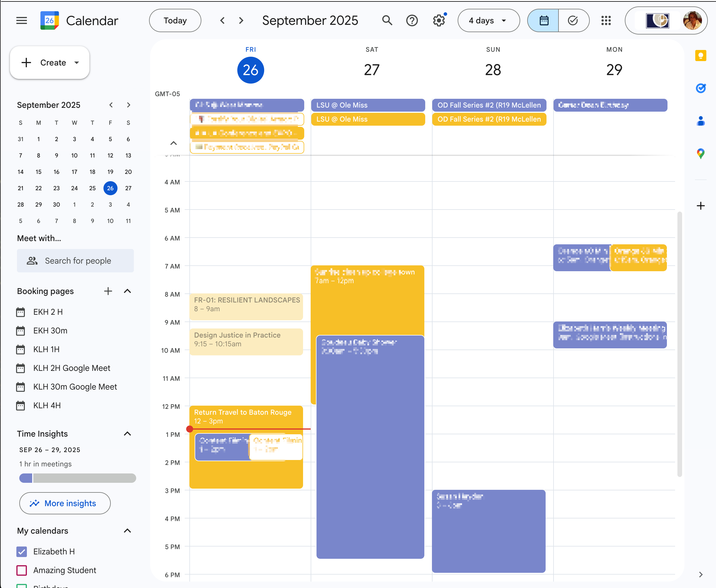Collapse the My calendars section

click(127, 530)
